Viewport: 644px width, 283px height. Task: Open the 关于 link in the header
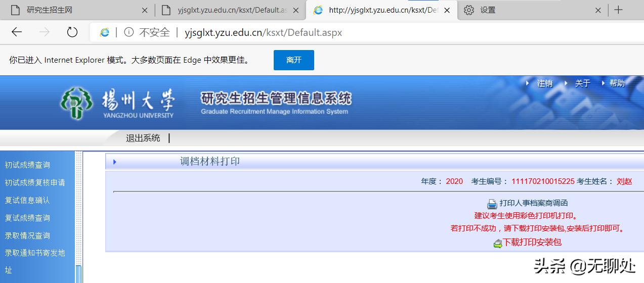coord(582,83)
